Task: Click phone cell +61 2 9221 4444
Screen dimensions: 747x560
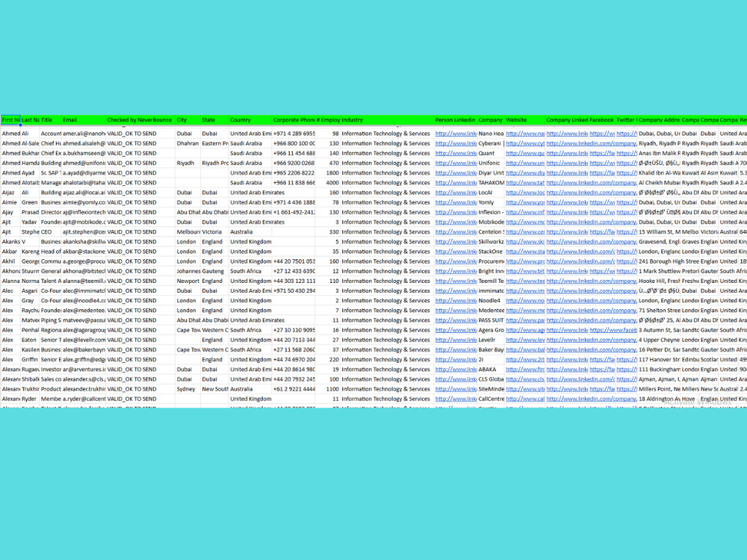Action: (x=294, y=389)
